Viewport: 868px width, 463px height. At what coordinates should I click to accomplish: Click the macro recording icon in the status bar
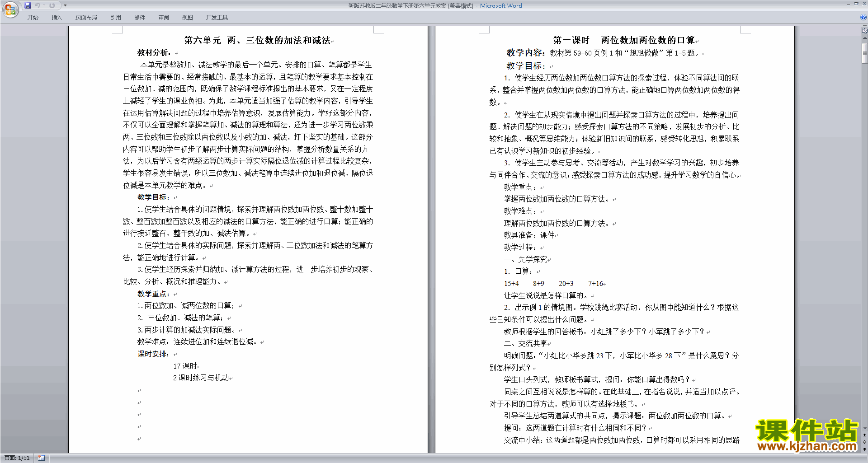click(41, 458)
